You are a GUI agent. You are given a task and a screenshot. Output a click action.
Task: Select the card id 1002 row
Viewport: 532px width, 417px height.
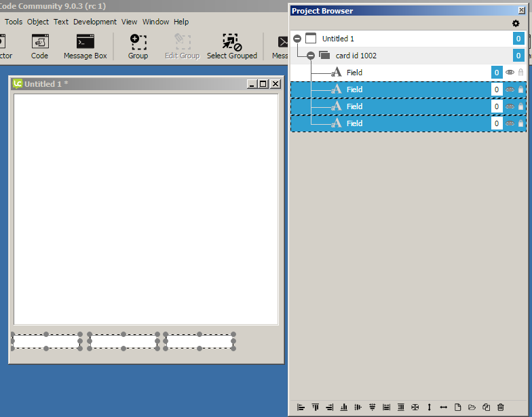(408, 56)
